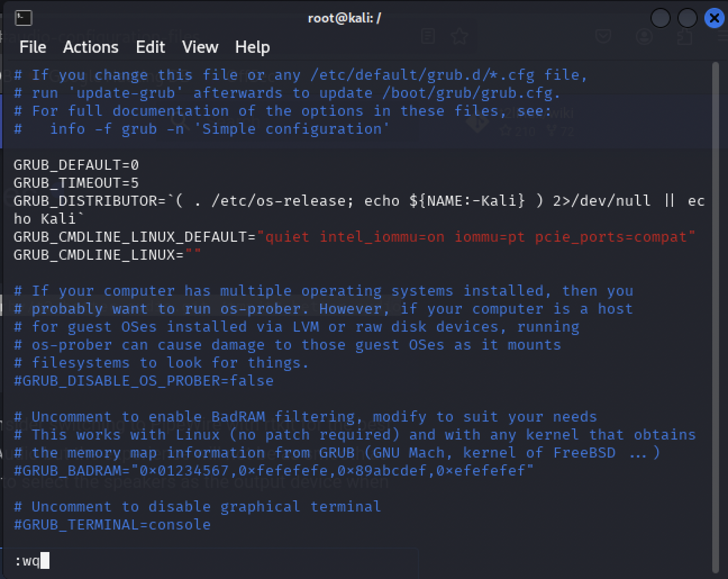The width and height of the screenshot is (728, 579).
Task: Click the #GRUB_DISABLE_OS_PROBER=false line
Action: point(143,381)
